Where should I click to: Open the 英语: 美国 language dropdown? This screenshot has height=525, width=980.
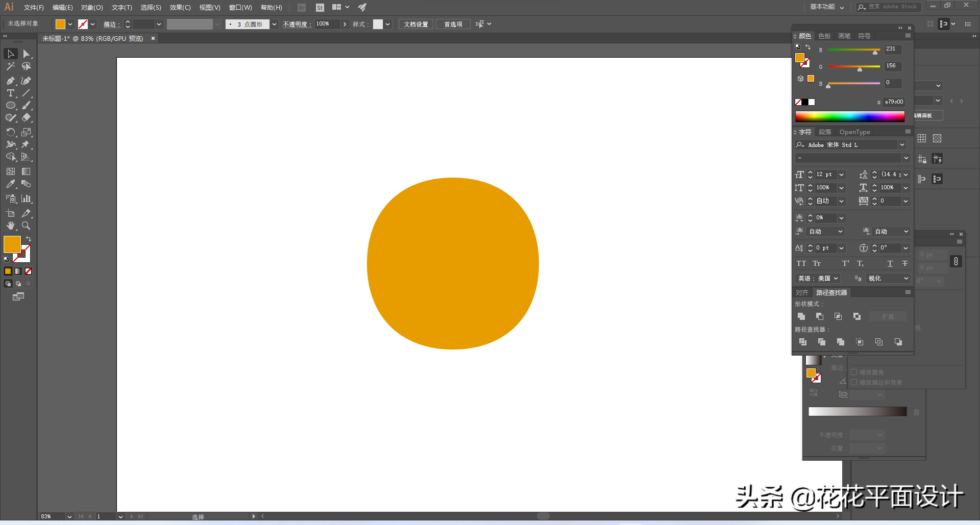pos(818,279)
